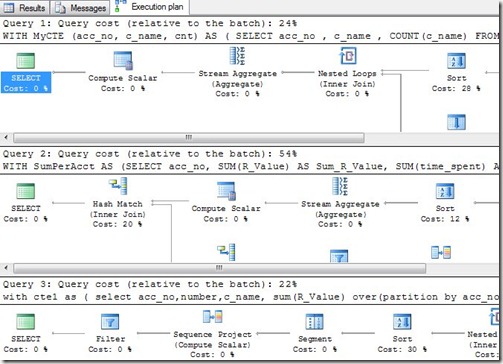Select Query 2 Compute Scalar operator icon
503x364 pixels.
(226, 191)
